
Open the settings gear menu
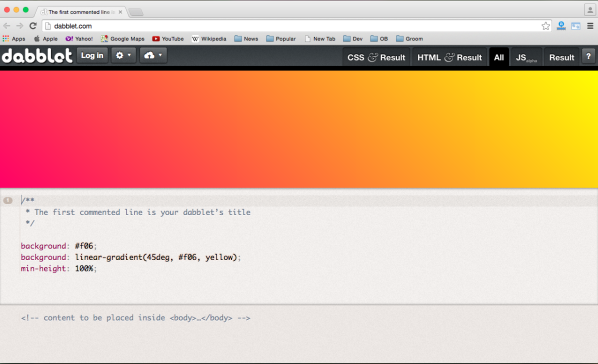(x=124, y=55)
